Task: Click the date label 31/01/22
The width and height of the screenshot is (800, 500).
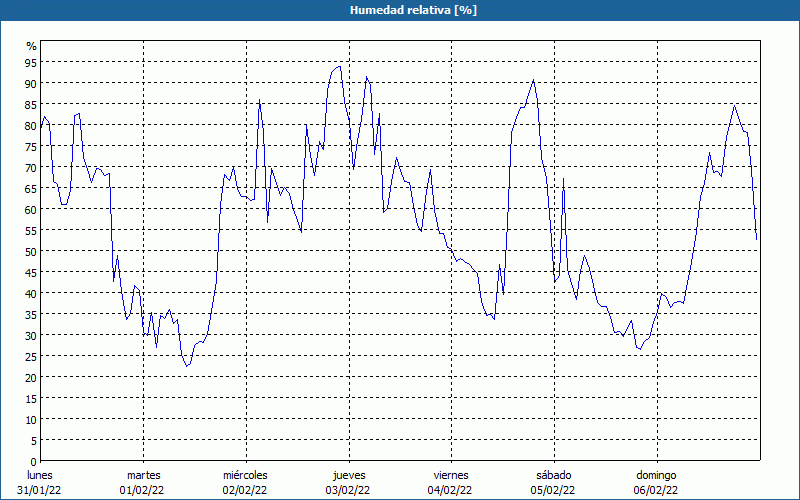Action: tap(39, 490)
